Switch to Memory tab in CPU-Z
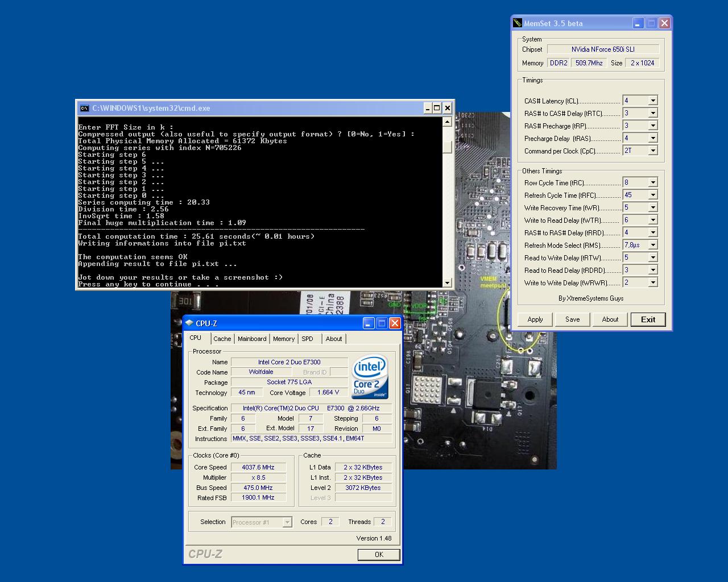Screen dimensions: 728x582 284,339
